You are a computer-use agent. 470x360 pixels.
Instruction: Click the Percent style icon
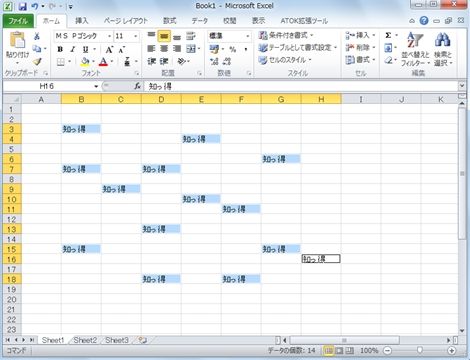tap(233, 49)
